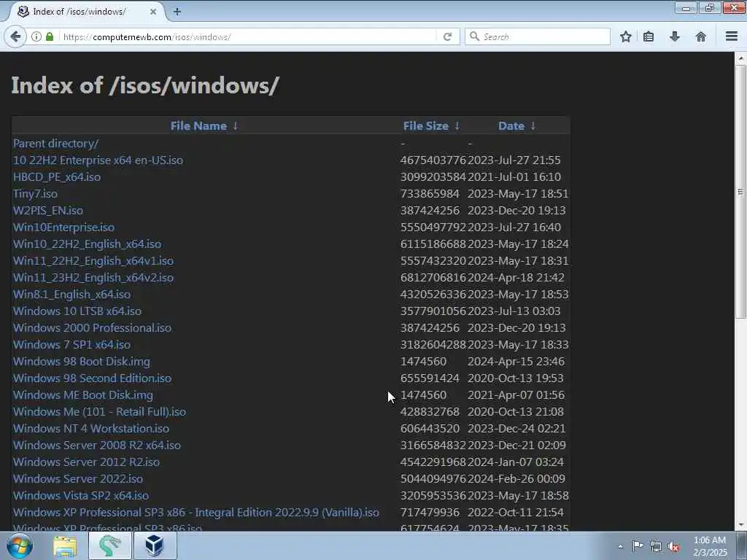Viewport: 747px width, 560px height.
Task: Open Windows Explorer from the taskbar
Action: 65,545
